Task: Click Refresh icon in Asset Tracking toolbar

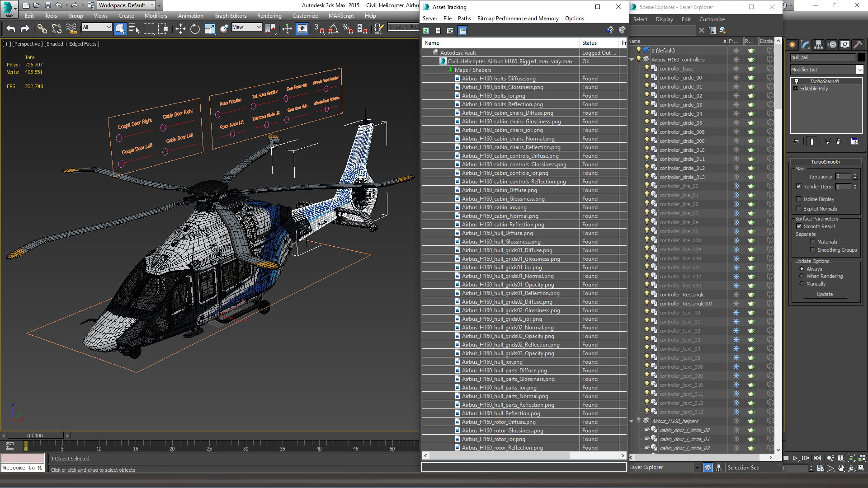Action: point(426,31)
